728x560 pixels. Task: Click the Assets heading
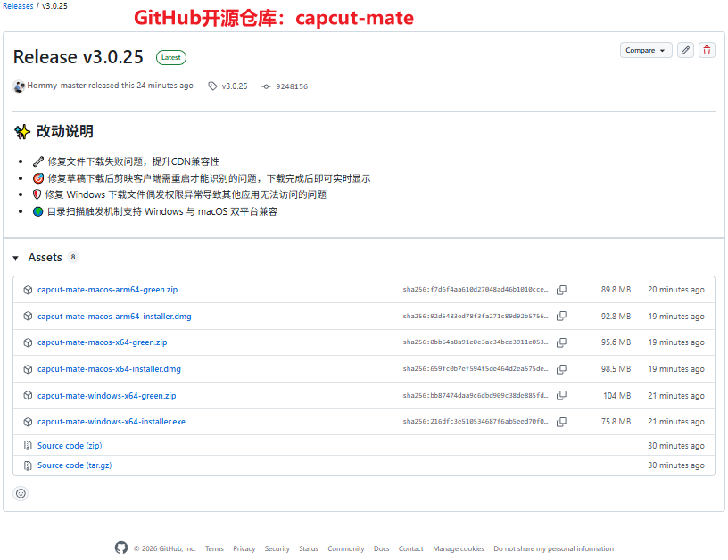click(45, 257)
